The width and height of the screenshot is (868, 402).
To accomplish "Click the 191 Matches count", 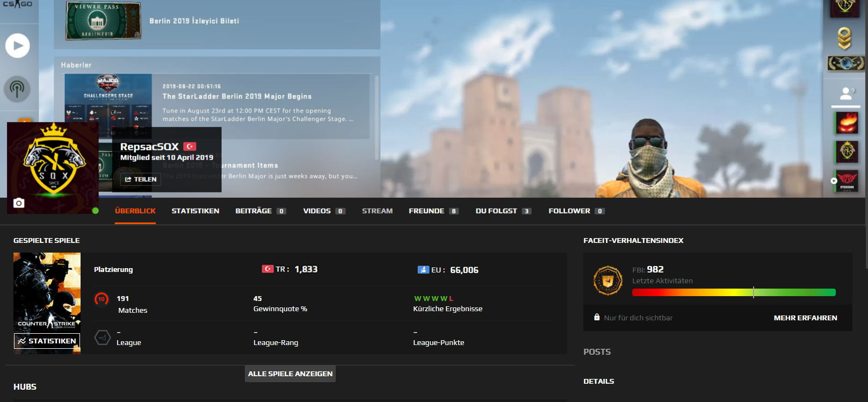I will click(x=123, y=298).
